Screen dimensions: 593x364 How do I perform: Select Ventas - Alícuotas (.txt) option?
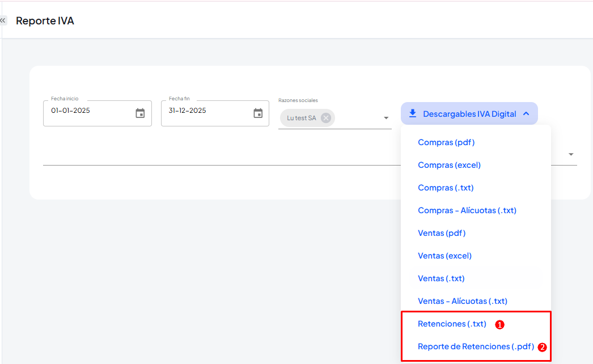462,301
